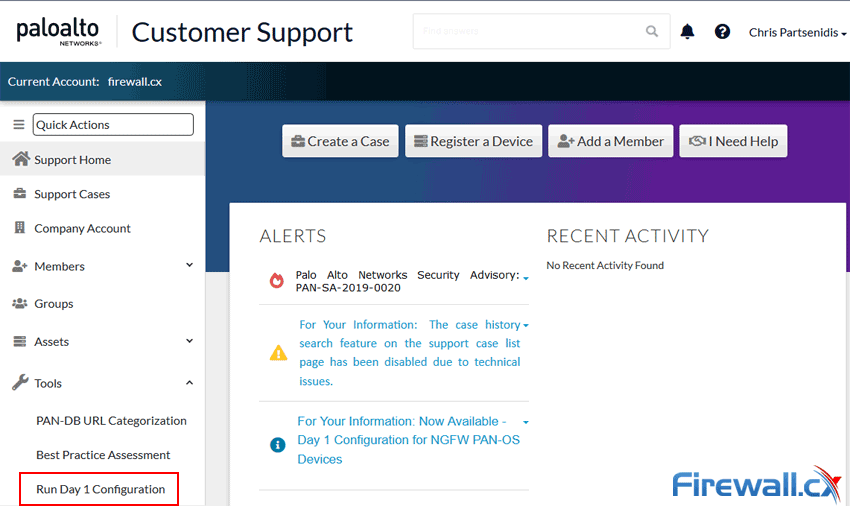Click the Palo Alto Networks logo
The image size is (850, 506).
point(59,33)
